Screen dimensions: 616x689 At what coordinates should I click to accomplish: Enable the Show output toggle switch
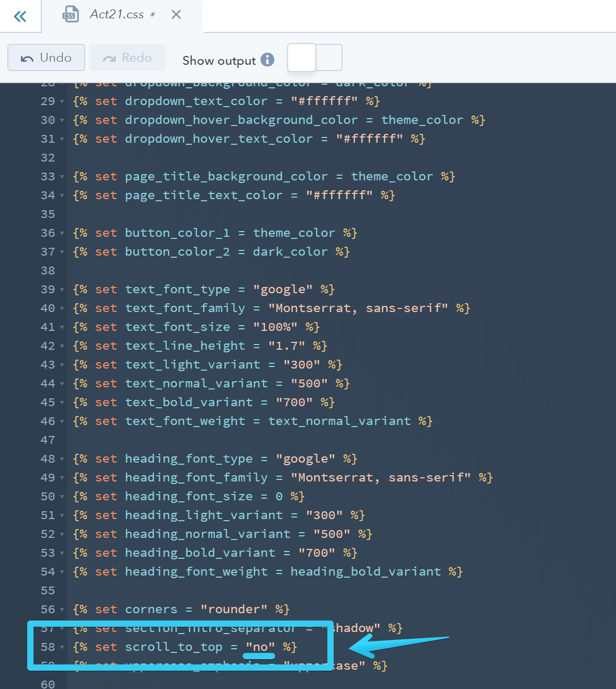coord(314,58)
